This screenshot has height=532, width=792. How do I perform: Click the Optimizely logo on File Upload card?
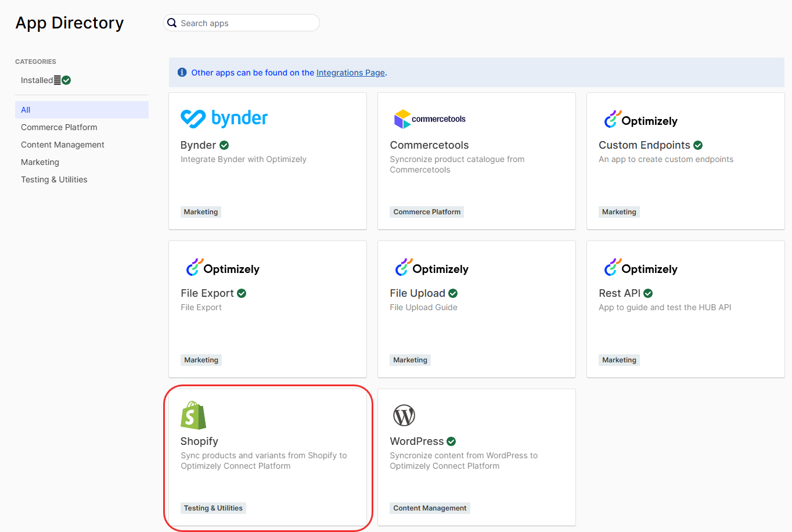[431, 268]
